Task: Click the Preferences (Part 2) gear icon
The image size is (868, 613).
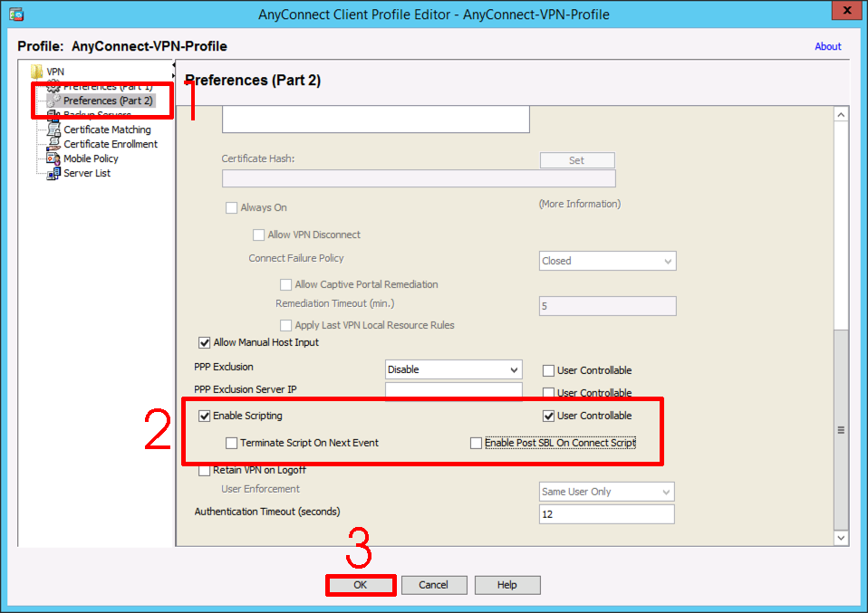Action: point(53,101)
